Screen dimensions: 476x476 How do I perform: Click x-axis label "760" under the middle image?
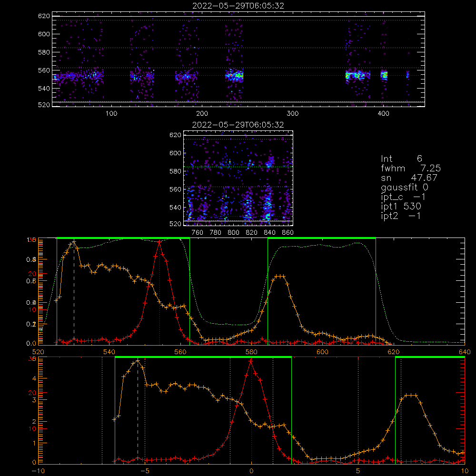[198, 233]
